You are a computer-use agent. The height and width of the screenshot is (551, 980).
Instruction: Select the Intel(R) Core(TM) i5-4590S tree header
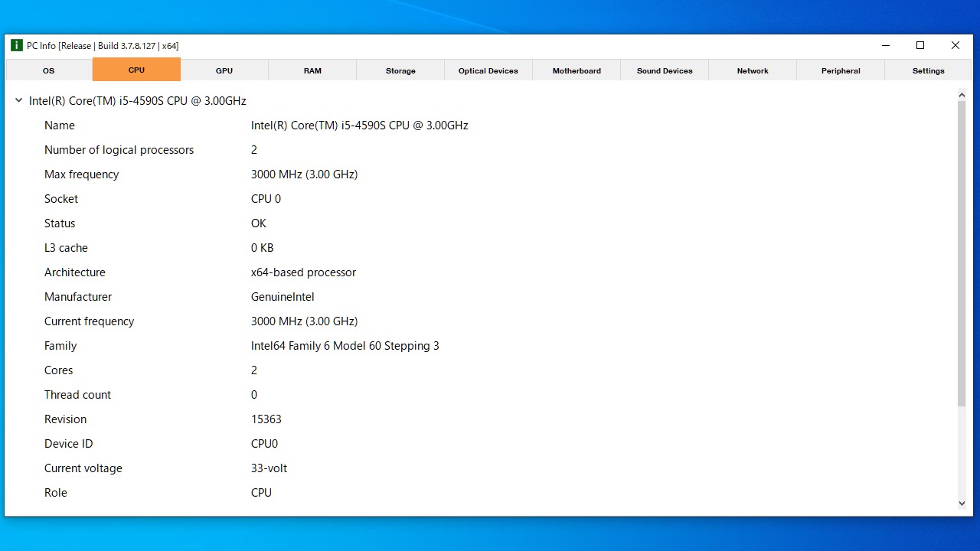(138, 101)
